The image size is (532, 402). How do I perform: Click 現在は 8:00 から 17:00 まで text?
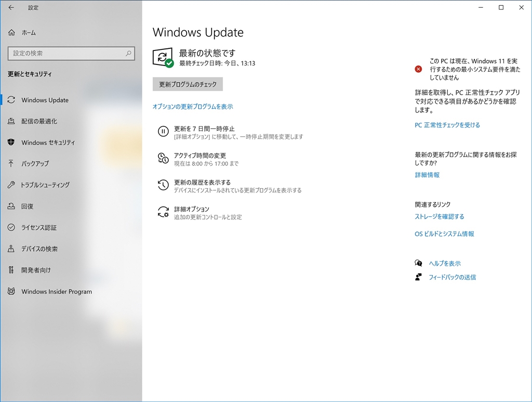pyautogui.click(x=206, y=164)
